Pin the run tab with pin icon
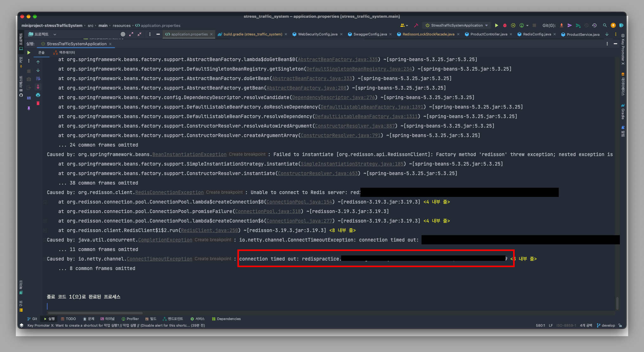Viewport: 644px width, 352px height. click(29, 108)
